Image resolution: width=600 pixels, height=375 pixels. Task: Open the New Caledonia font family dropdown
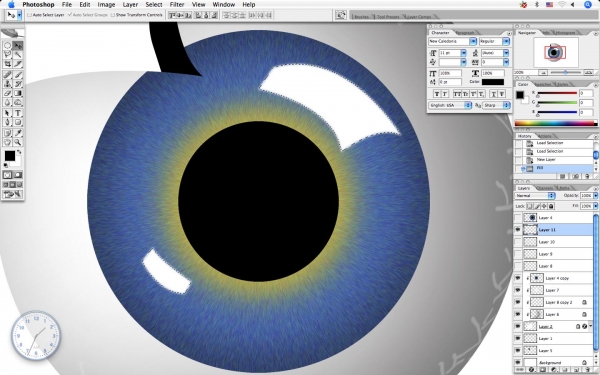[473, 41]
